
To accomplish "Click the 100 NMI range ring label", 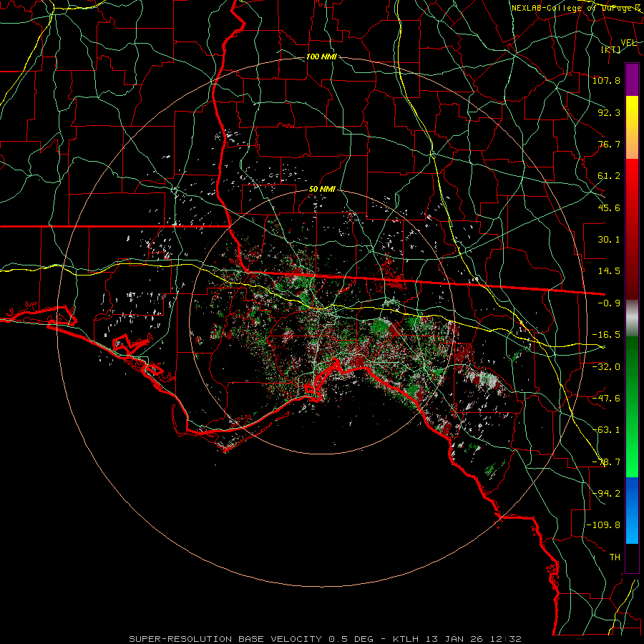I will [321, 57].
